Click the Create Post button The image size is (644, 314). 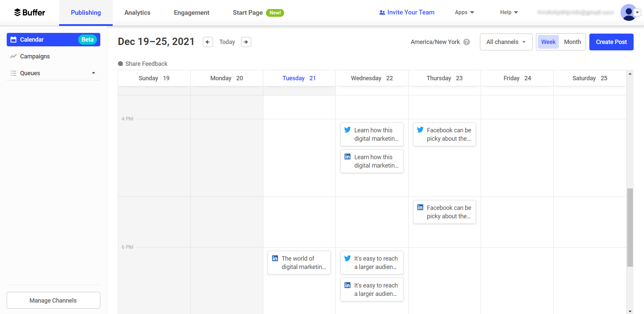tap(611, 42)
